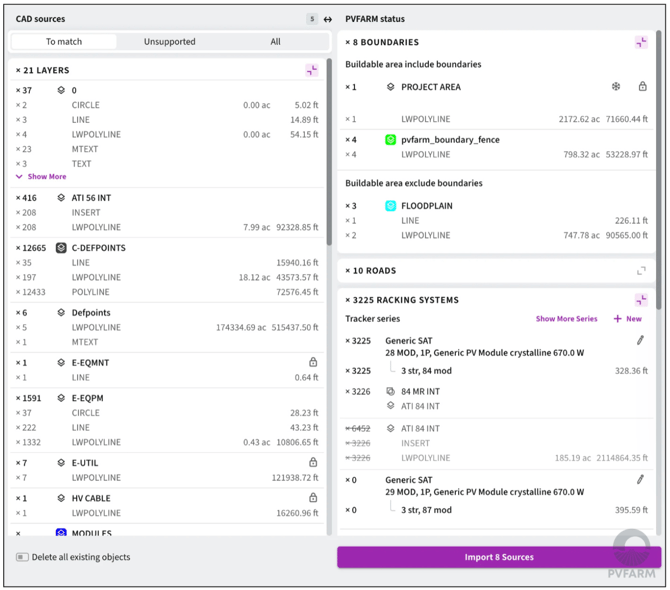Click the layer icon for E-UTIL
670x590 pixels.
61,463
